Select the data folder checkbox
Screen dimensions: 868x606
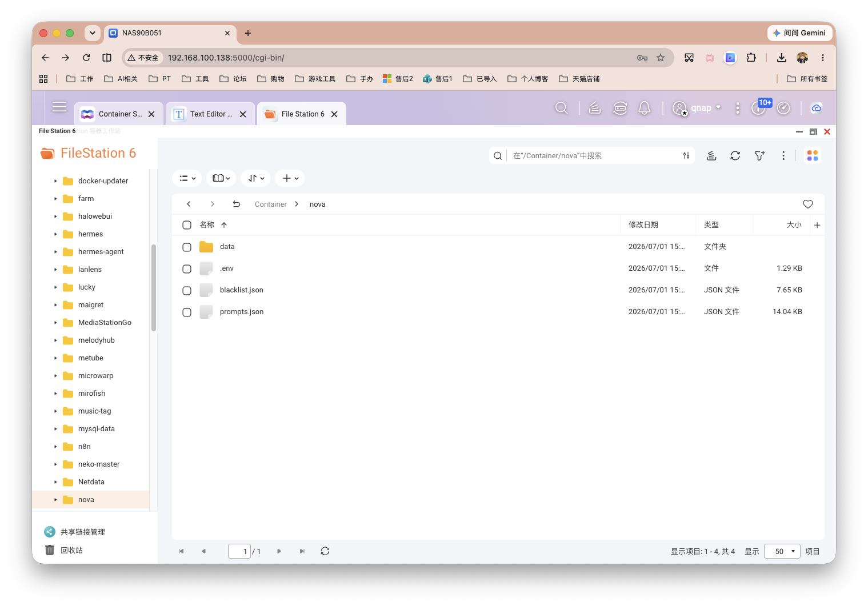pyautogui.click(x=187, y=247)
